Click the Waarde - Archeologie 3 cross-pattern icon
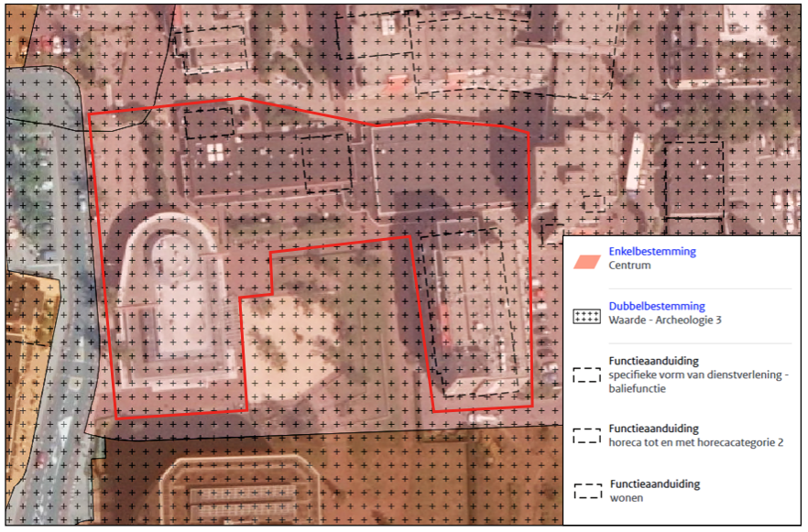This screenshot has width=808, height=532. tap(587, 316)
